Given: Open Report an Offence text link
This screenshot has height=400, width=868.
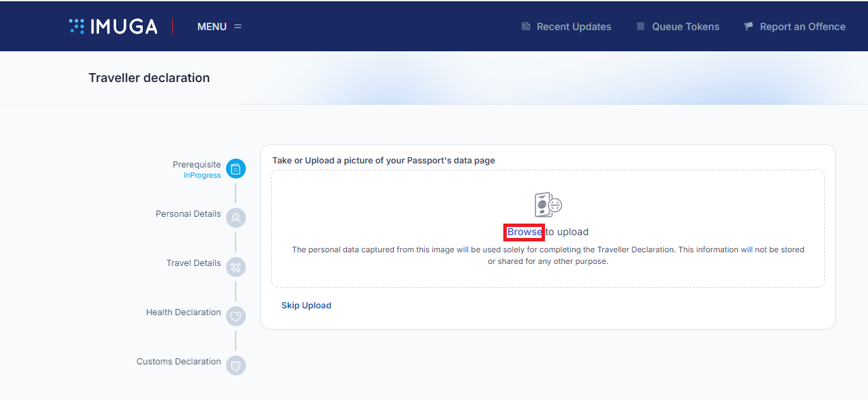Looking at the screenshot, I should [802, 27].
